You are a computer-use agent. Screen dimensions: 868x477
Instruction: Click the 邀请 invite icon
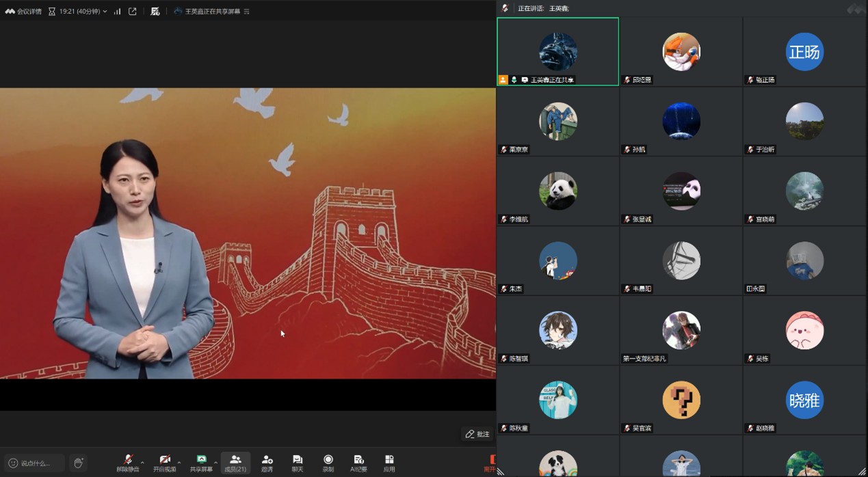click(x=267, y=463)
